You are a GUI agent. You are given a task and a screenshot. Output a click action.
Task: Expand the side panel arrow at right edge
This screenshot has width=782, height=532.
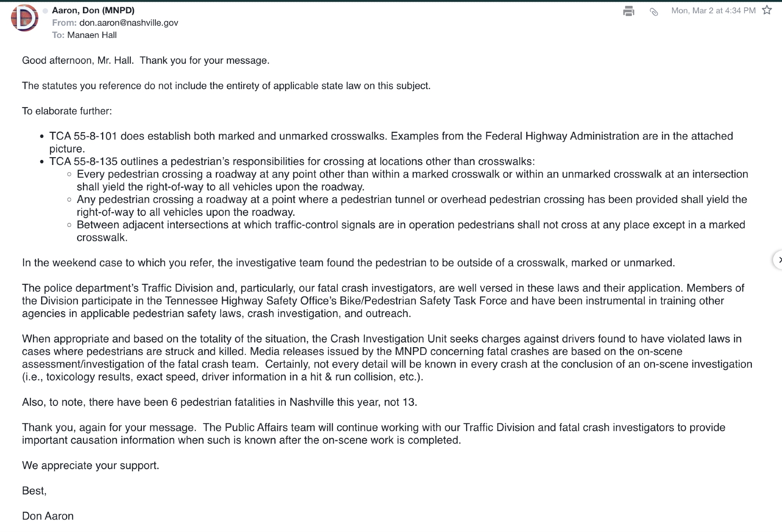tap(778, 260)
